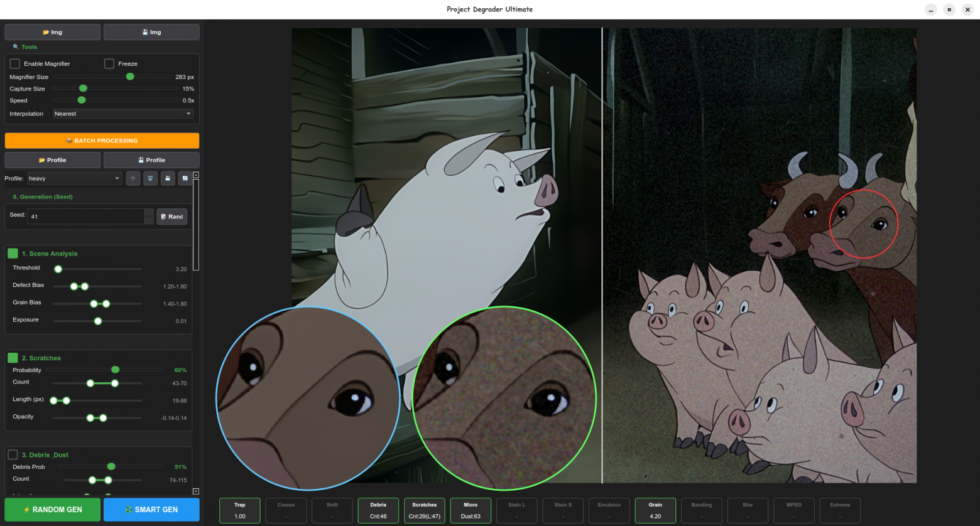Save profile with the floppy Profile button
980x526 pixels.
[x=151, y=160]
